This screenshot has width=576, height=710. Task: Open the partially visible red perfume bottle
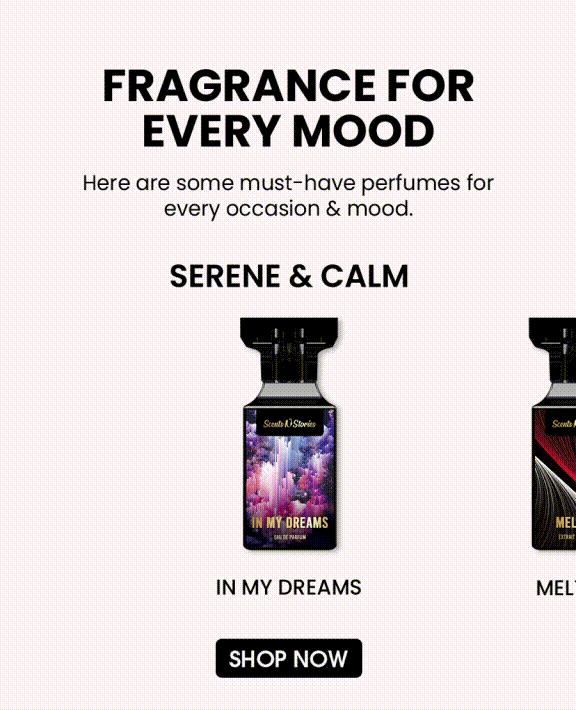pyautogui.click(x=553, y=434)
